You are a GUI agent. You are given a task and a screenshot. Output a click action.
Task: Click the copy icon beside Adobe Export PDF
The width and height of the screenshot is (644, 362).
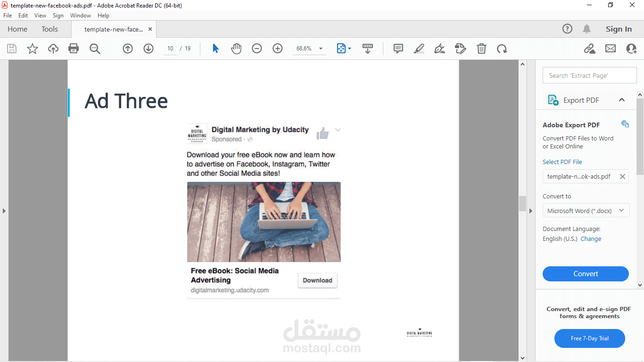tap(625, 124)
